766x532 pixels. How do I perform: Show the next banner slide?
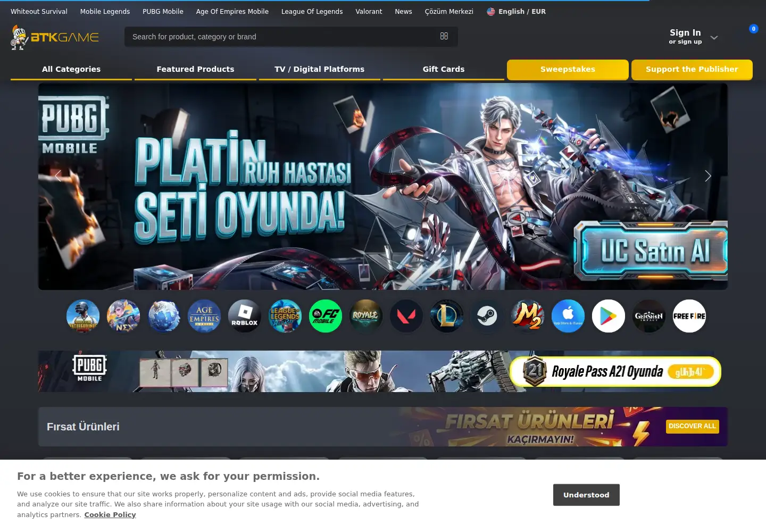click(x=707, y=176)
